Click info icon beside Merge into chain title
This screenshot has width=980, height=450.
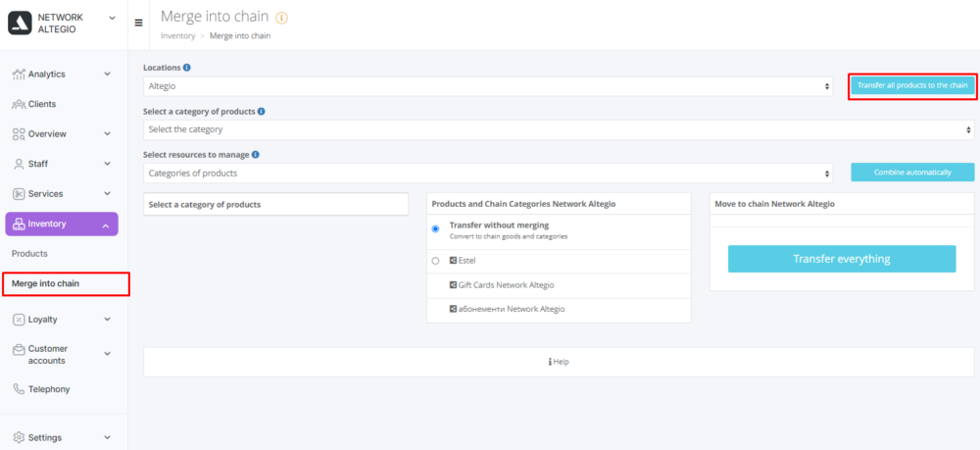tap(282, 18)
